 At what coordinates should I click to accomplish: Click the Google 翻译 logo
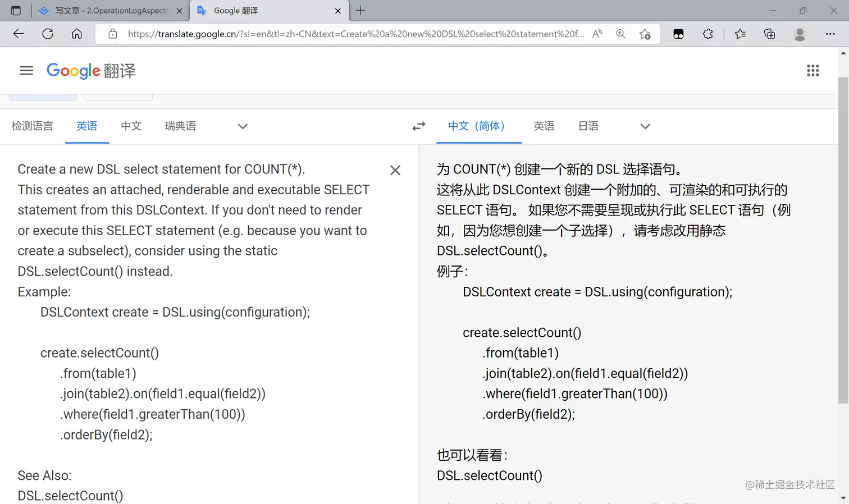[x=91, y=71]
